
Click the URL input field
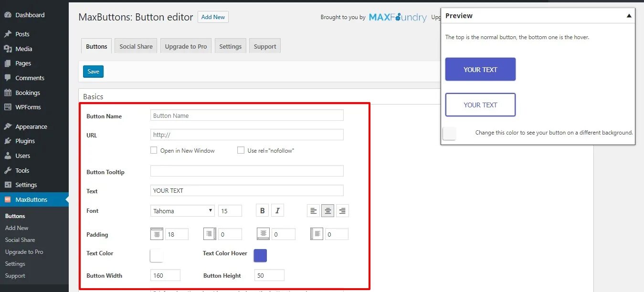click(x=247, y=135)
